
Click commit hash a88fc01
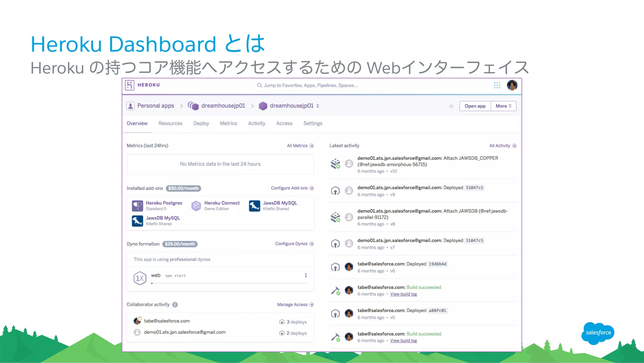coord(437,311)
